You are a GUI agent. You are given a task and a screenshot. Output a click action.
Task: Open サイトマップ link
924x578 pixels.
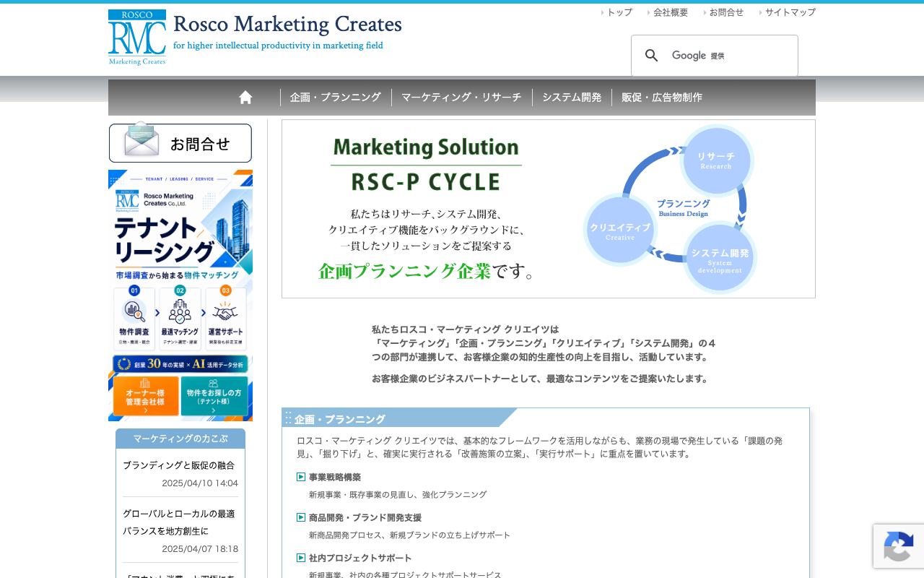tap(790, 12)
